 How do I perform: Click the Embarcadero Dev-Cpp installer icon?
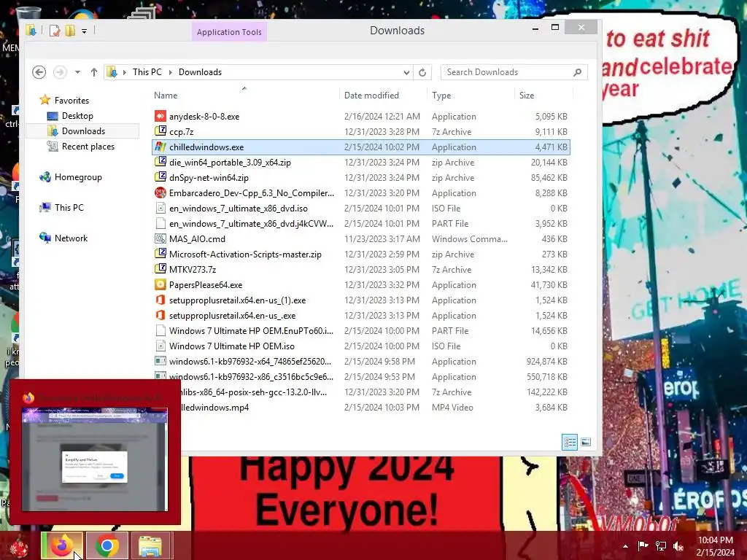coord(160,192)
